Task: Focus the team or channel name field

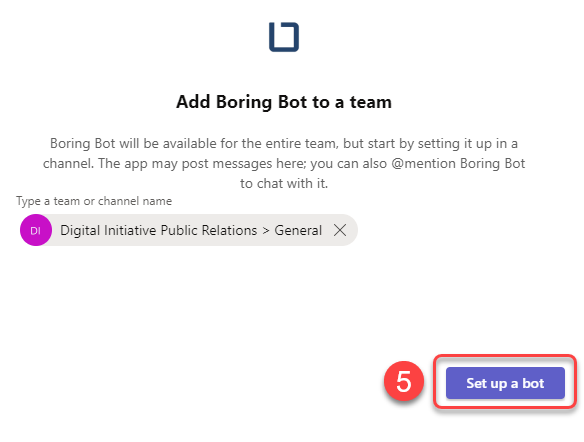Action: [188, 230]
